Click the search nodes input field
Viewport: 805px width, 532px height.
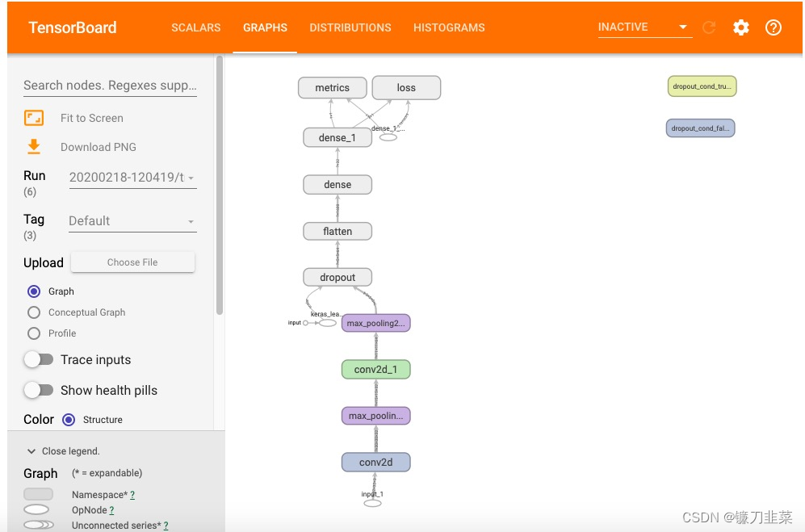coord(110,85)
